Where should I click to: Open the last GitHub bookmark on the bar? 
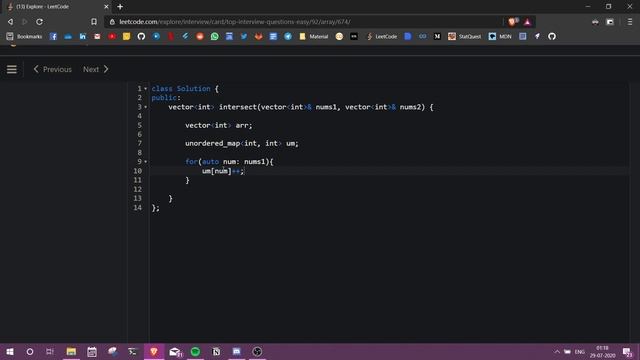[552, 36]
